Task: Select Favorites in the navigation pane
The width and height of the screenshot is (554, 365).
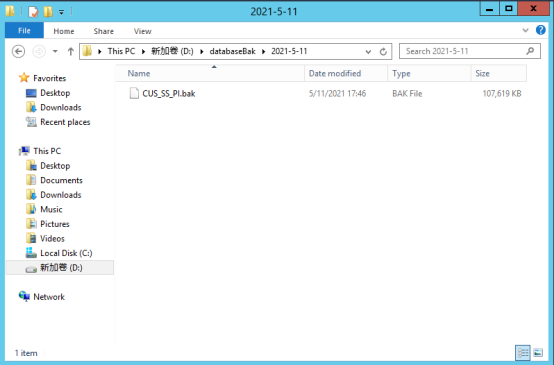Action: (49, 78)
